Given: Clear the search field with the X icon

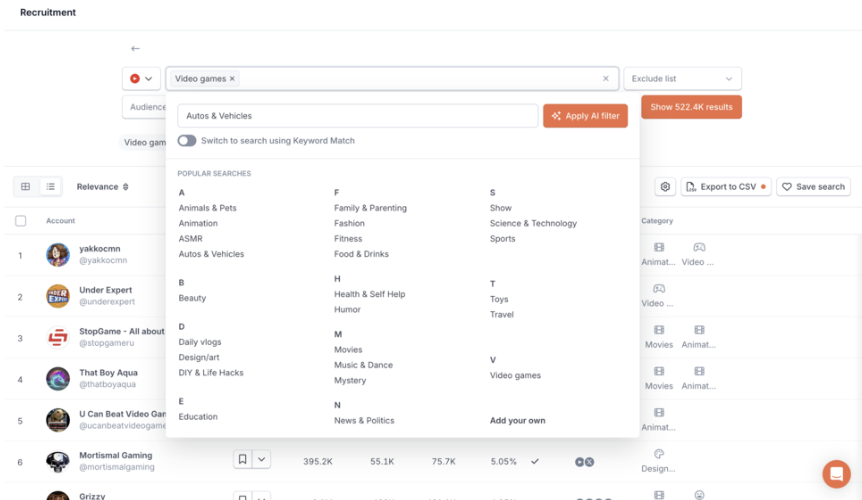Looking at the screenshot, I should tap(606, 79).
